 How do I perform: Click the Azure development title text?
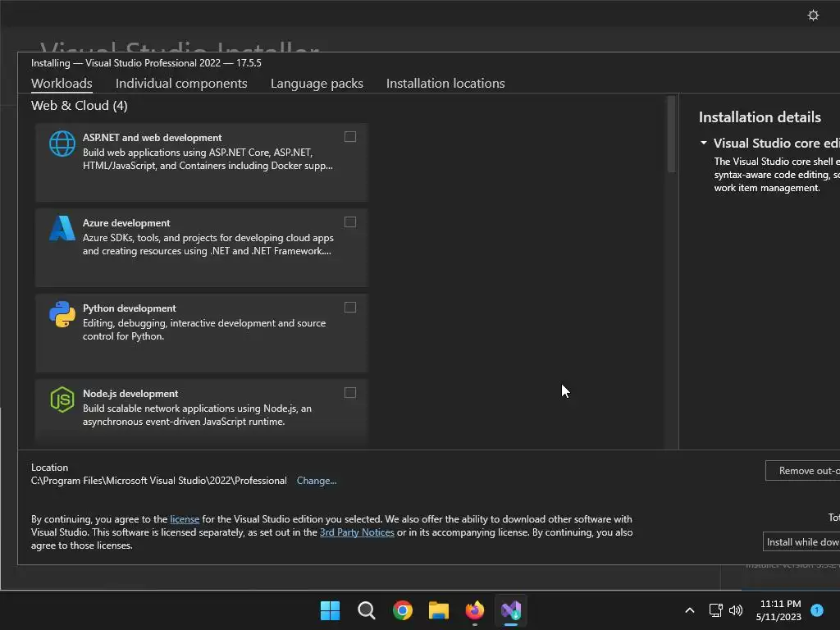[x=126, y=223]
